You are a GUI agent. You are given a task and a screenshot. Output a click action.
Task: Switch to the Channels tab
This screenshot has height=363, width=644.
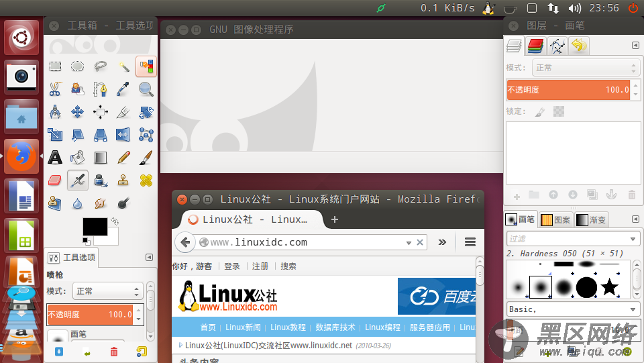tap(535, 46)
